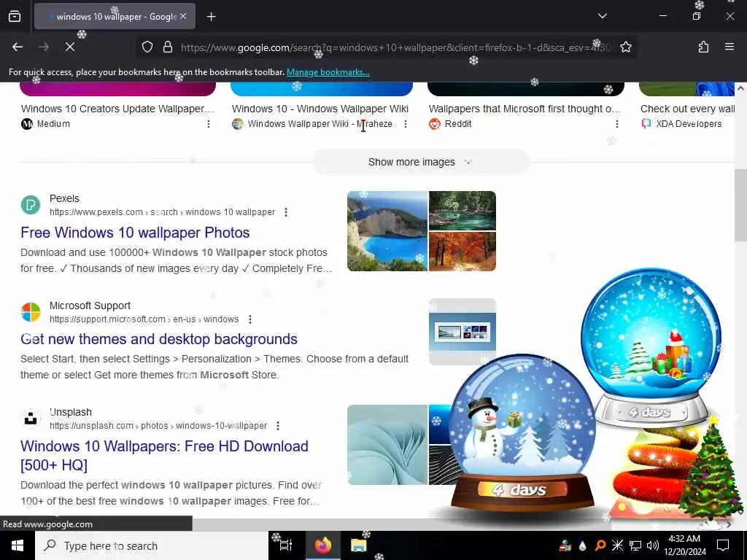This screenshot has width=747, height=560.
Task: Click the page vertical scrollbar thumb
Action: point(740,205)
